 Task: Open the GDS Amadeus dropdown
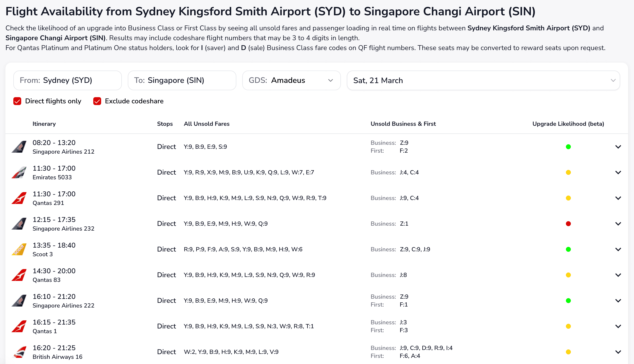click(x=291, y=80)
